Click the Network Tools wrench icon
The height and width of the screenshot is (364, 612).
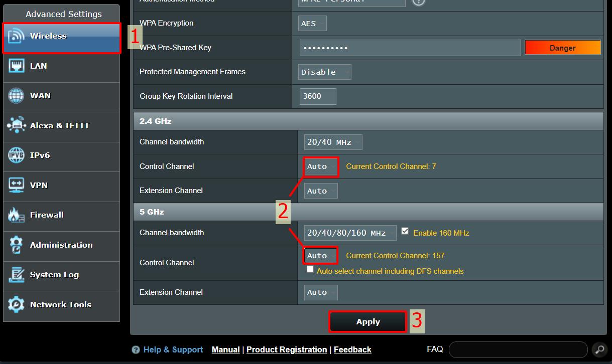click(16, 304)
